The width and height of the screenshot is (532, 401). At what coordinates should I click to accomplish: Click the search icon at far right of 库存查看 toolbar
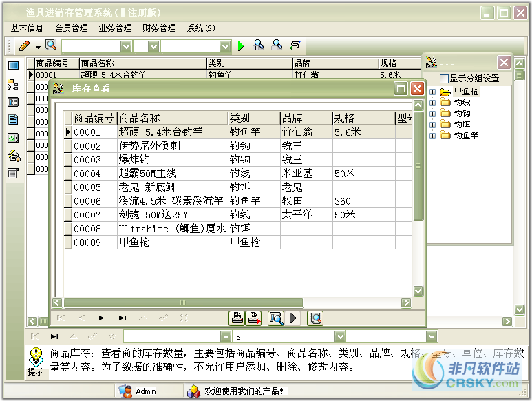tap(315, 318)
